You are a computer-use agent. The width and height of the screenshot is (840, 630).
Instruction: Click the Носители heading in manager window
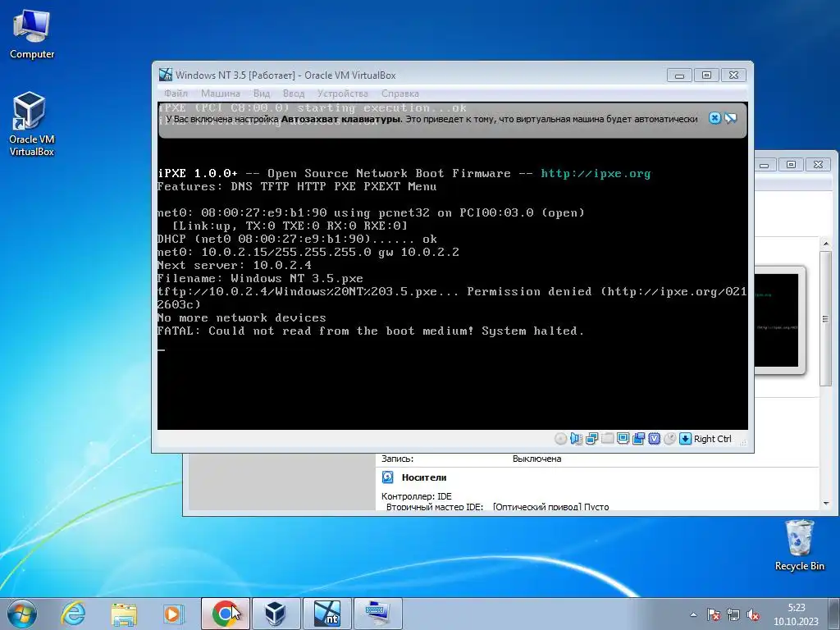point(424,477)
